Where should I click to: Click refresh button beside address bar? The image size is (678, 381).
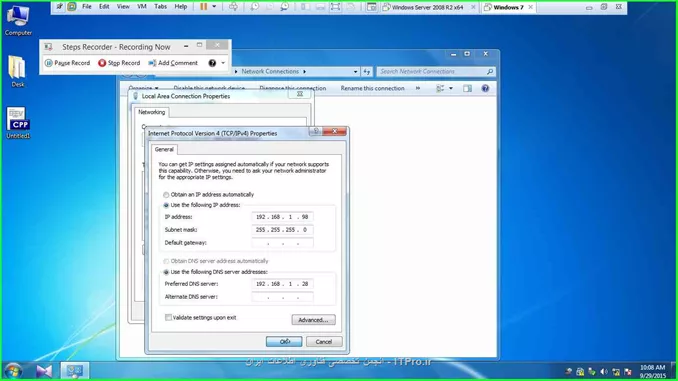(x=367, y=71)
